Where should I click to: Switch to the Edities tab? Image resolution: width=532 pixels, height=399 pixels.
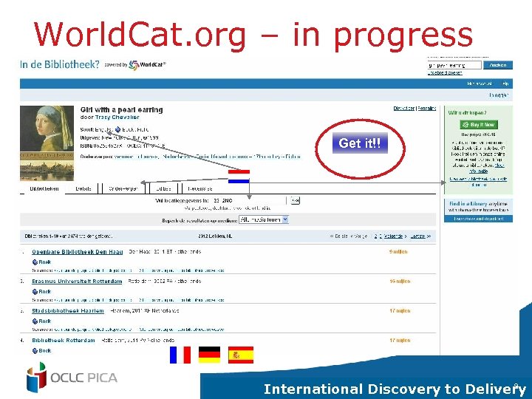(163, 188)
